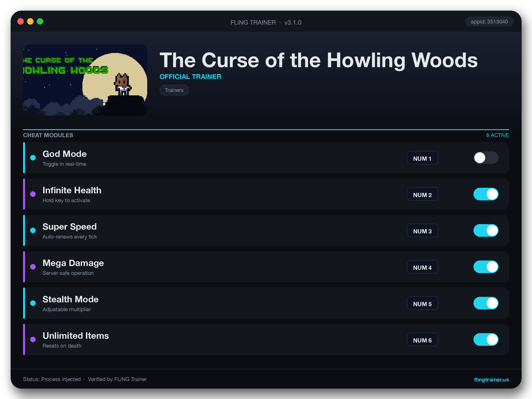The width and height of the screenshot is (532, 399).
Task: Click the purple dot beside Infinite Health
Action: 33,194
